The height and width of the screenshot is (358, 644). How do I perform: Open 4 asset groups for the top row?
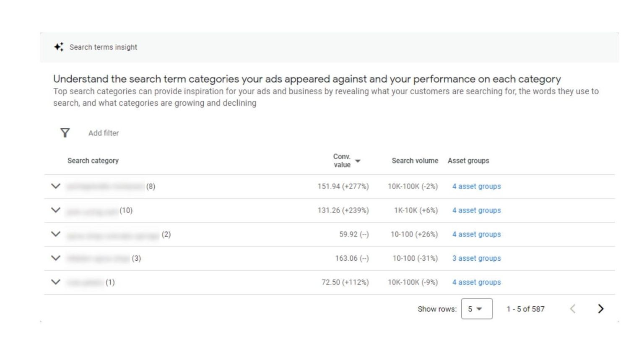click(476, 186)
